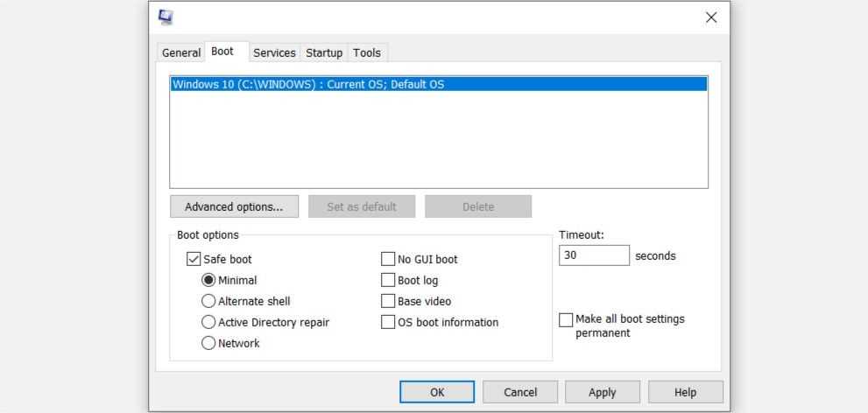
Task: Open the Services tab
Action: click(274, 52)
